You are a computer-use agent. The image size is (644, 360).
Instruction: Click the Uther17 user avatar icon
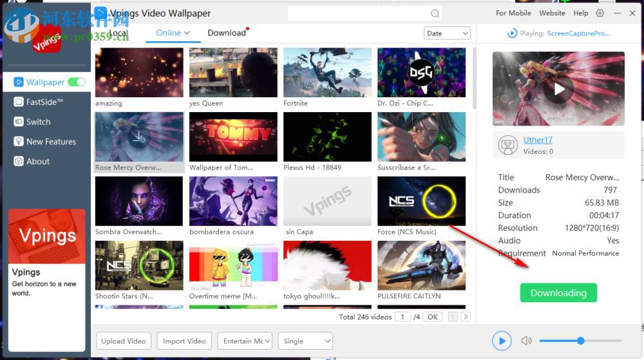pos(507,145)
